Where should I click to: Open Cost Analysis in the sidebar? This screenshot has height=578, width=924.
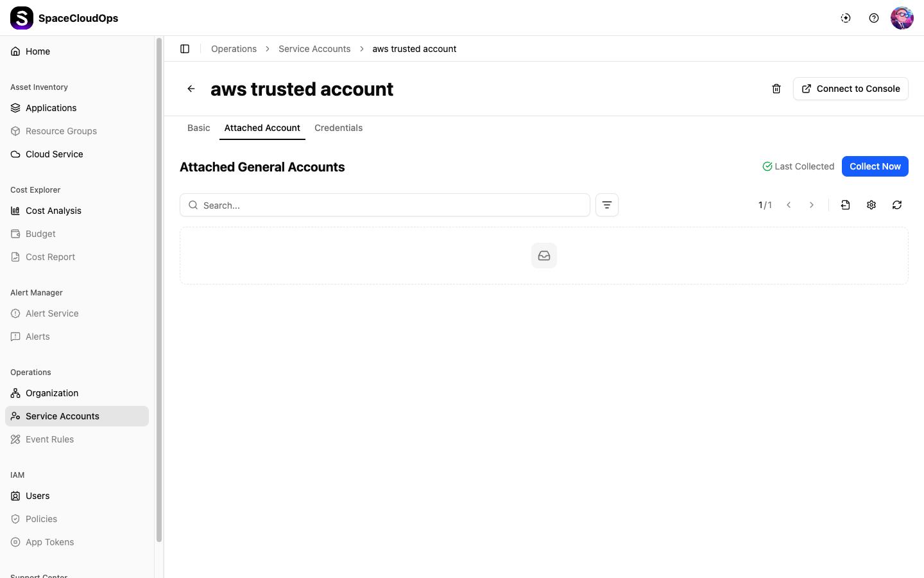point(53,211)
